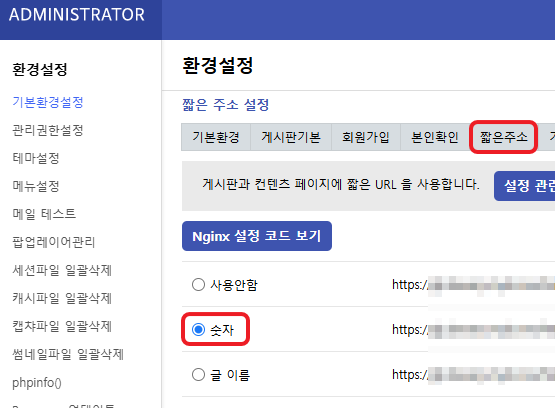Click 캐시파일 일괄삭제 sidebar item
Screen dimensions: 555x408
[x=62, y=298]
